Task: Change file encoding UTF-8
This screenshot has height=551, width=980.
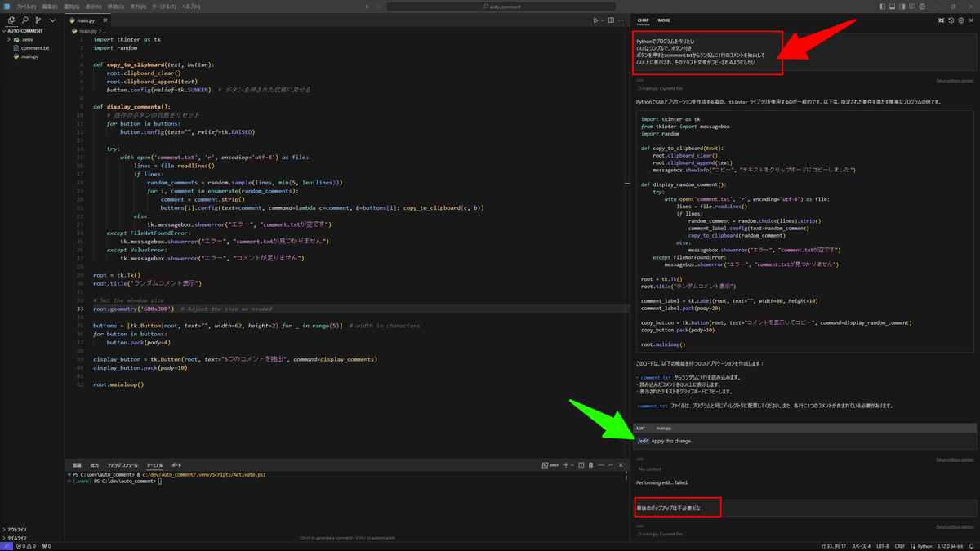Action: coord(882,546)
